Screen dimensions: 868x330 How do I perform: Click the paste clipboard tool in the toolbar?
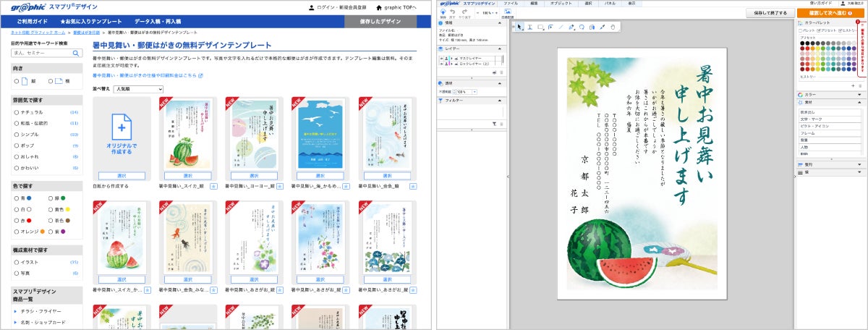[x=592, y=27]
